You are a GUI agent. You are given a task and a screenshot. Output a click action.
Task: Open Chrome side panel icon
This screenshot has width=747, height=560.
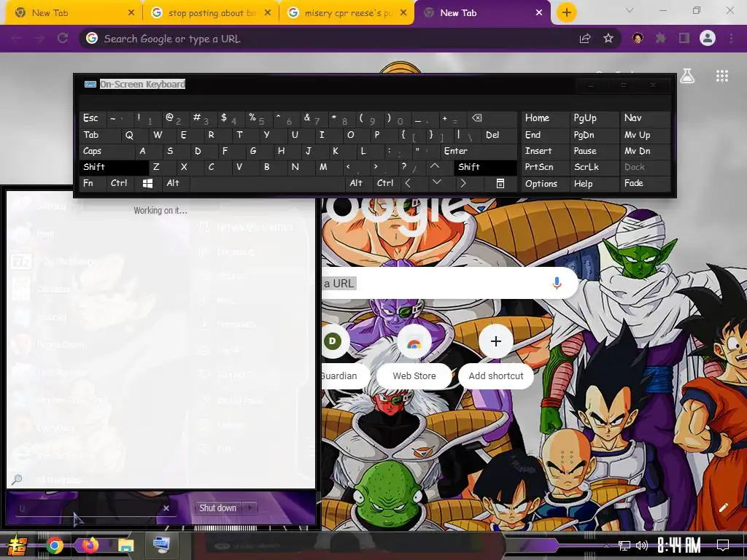pyautogui.click(x=684, y=39)
